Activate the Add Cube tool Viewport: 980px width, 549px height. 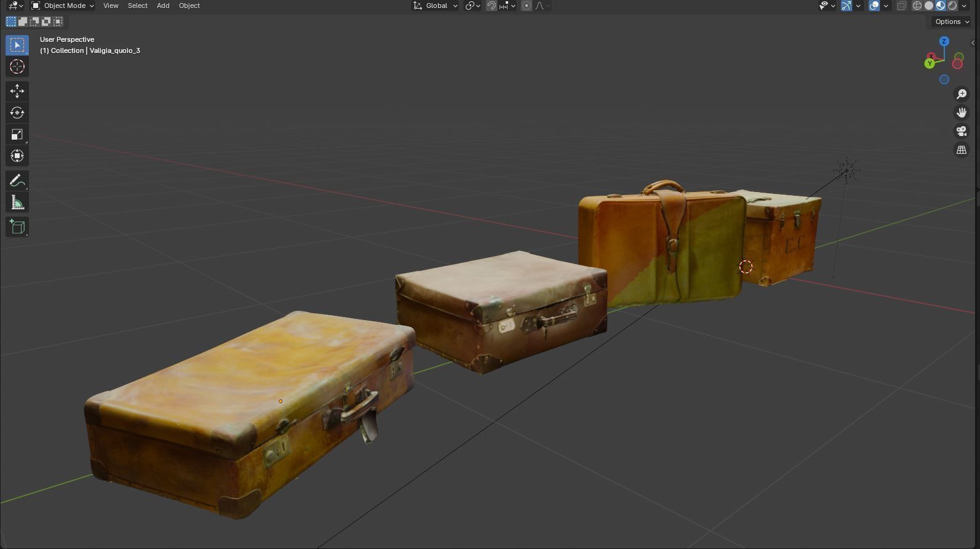point(17,227)
